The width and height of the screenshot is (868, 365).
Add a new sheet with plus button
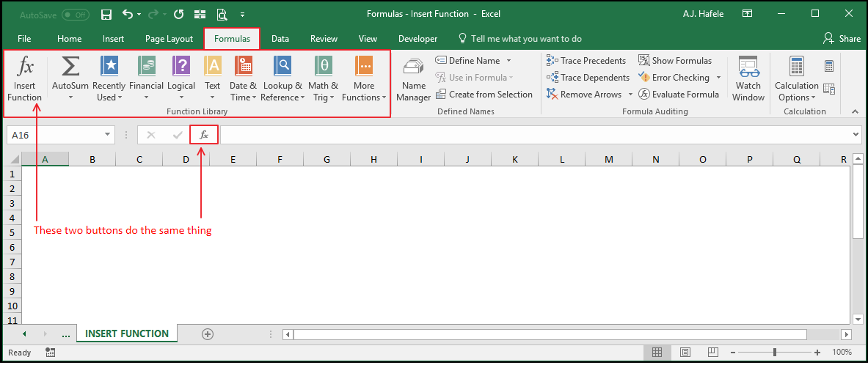point(208,334)
